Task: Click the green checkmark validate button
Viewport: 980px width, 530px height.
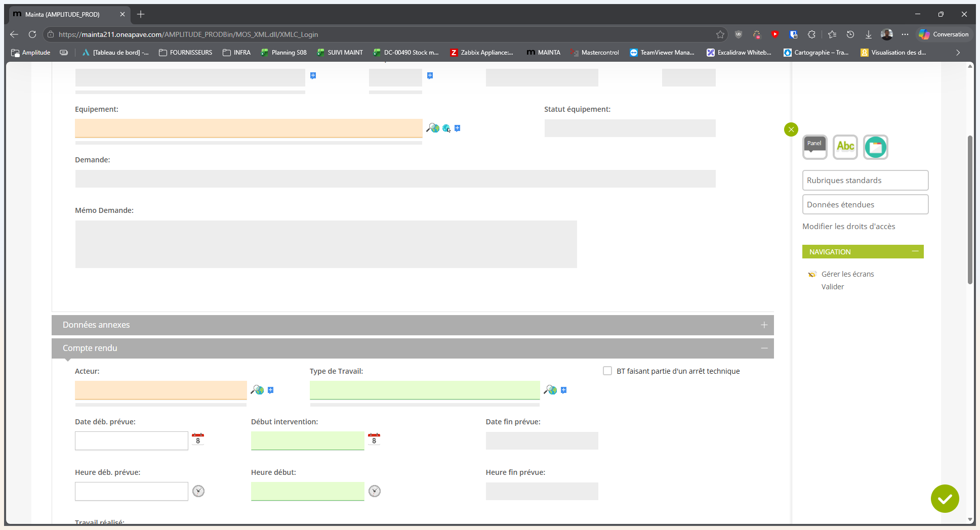Action: coord(945,499)
